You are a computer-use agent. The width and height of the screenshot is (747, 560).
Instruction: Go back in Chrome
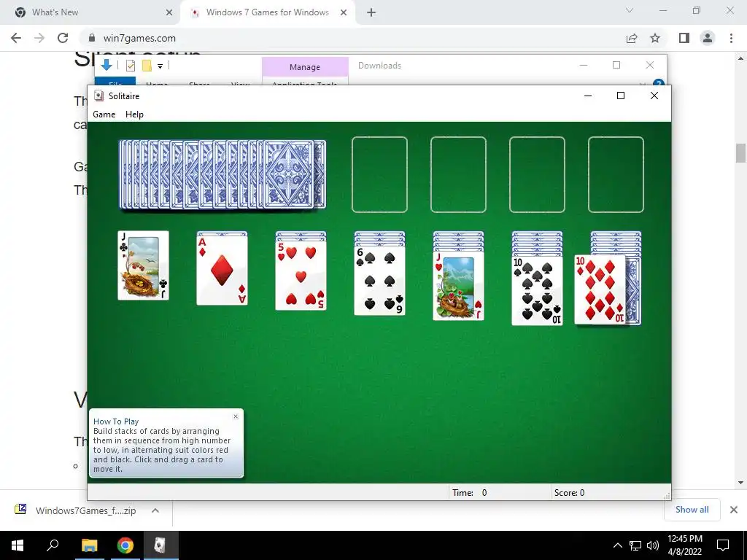point(16,38)
